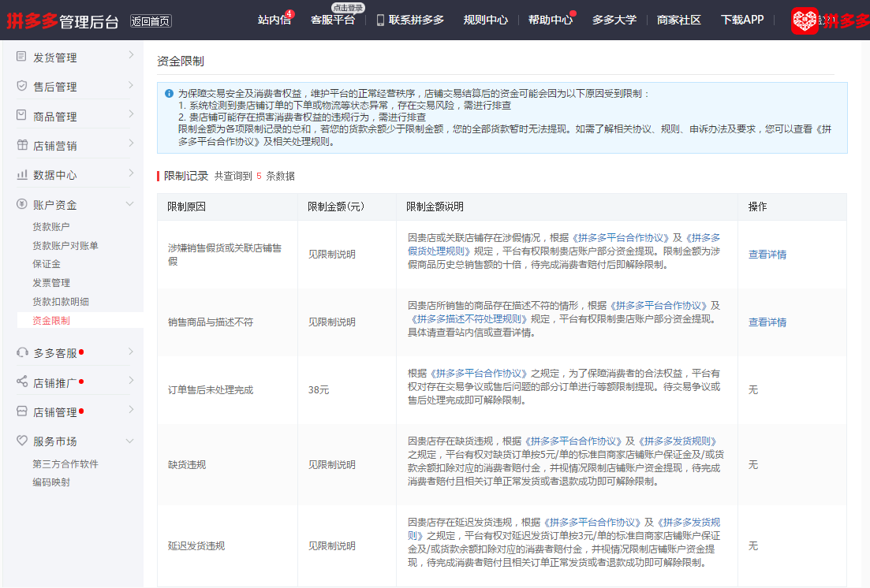The image size is (870, 588).
Task: Click 查看详情 for 销售商品与描述不符 row
Action: (767, 322)
